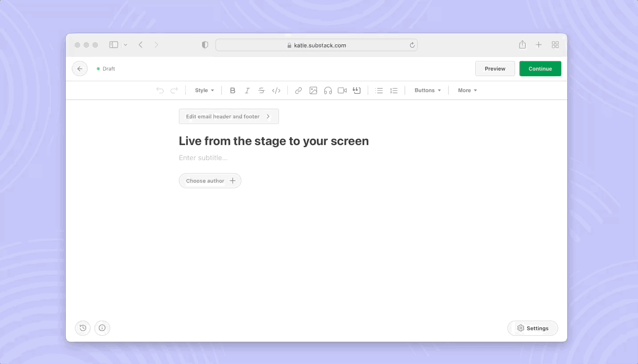Add audio using the headphones icon
The image size is (638, 364).
328,90
